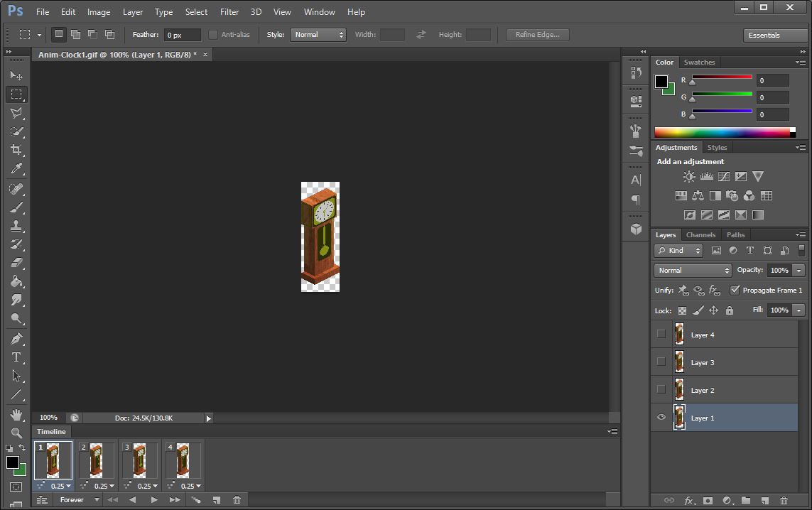This screenshot has height=510, width=812.
Task: Toggle Quick Mask mode
Action: coord(16,487)
